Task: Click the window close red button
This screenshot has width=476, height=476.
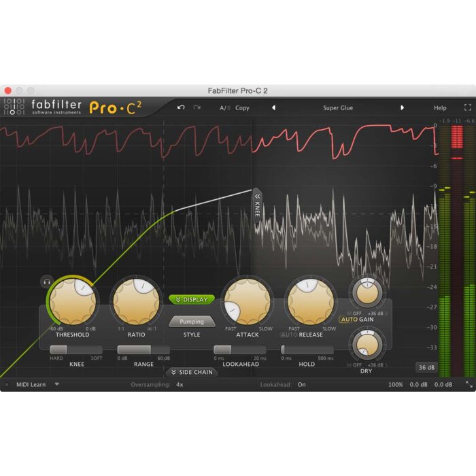Action: (x=8, y=90)
